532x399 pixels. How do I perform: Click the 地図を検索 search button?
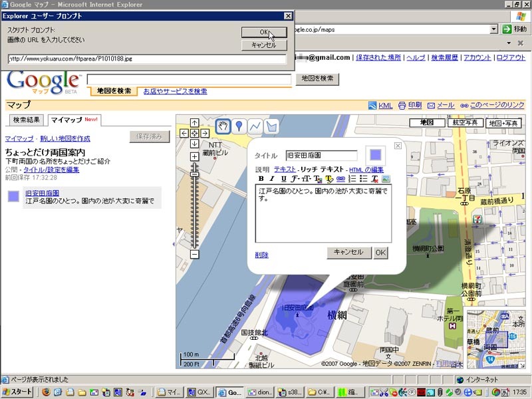317,78
